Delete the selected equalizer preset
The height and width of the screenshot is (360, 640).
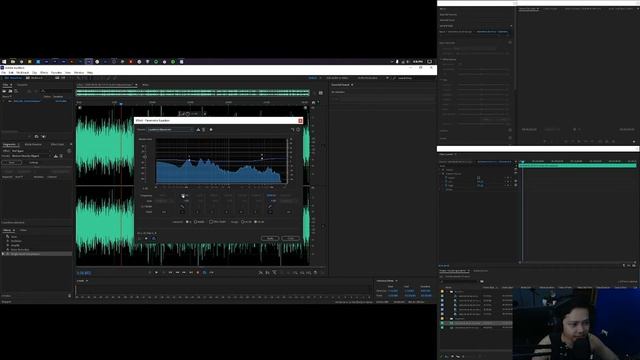tap(204, 129)
